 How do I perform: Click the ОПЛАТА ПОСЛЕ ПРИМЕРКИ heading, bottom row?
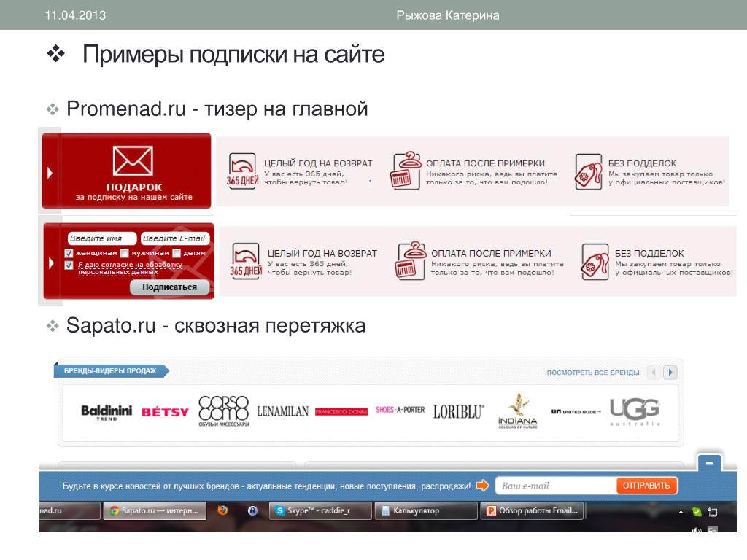point(491,253)
